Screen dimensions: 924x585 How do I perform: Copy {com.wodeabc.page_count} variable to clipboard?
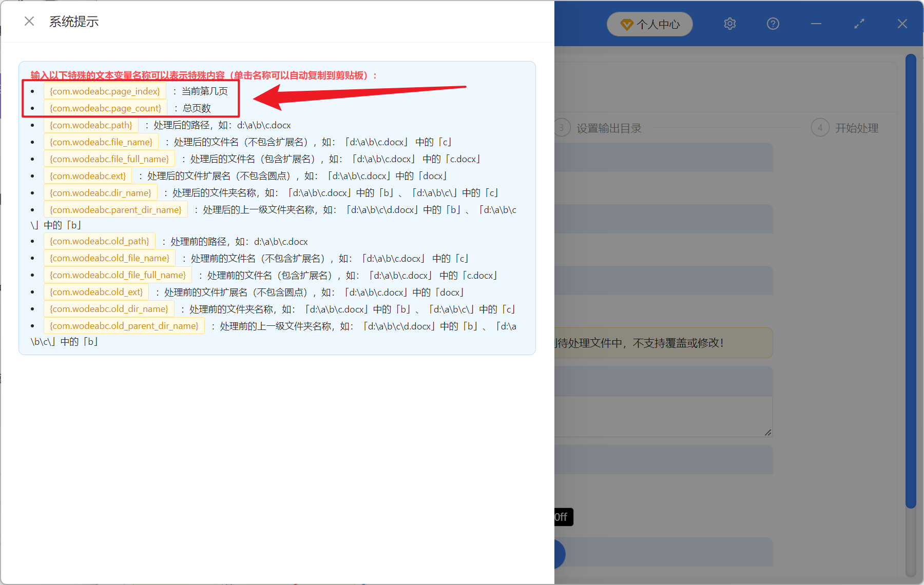point(106,108)
